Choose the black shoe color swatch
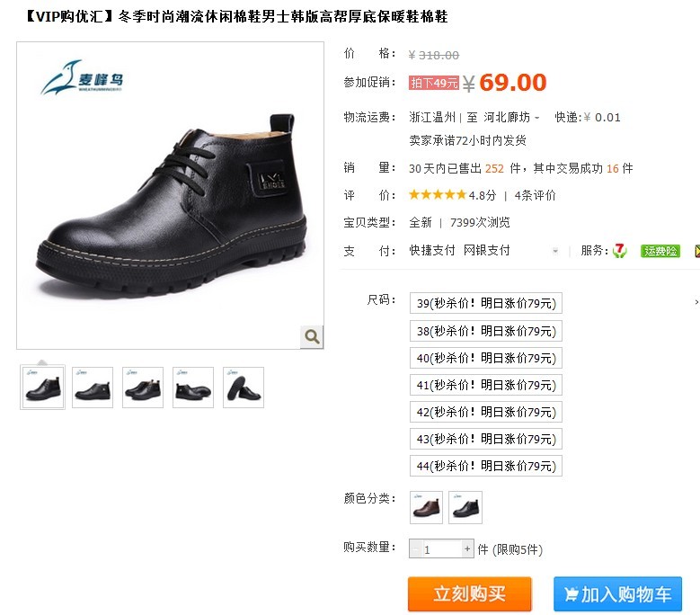 (465, 507)
